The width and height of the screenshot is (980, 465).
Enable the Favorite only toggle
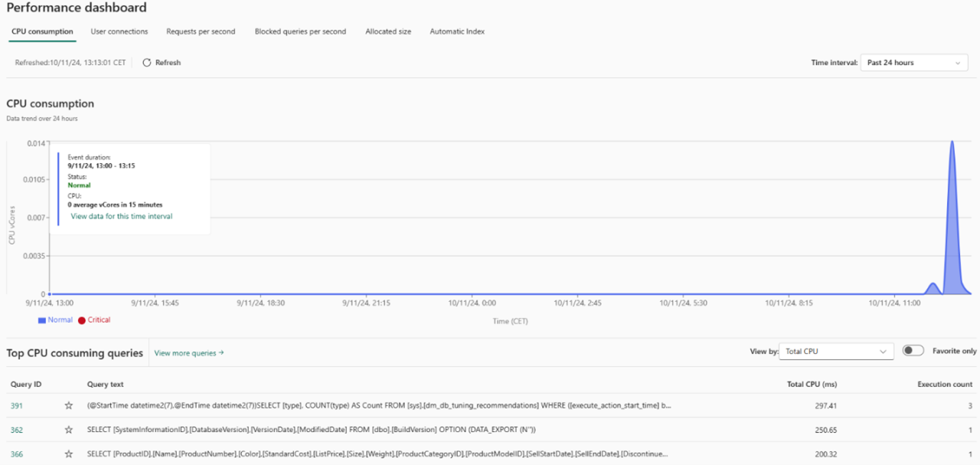click(913, 350)
